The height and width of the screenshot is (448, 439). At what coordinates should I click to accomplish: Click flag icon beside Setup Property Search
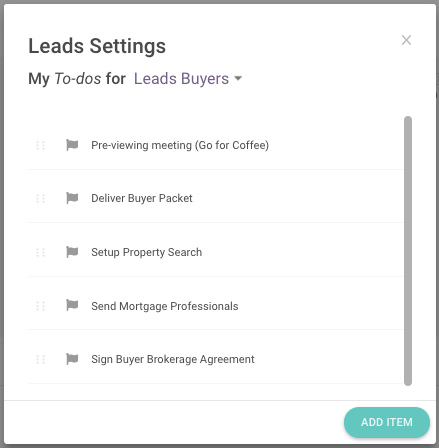(72, 252)
